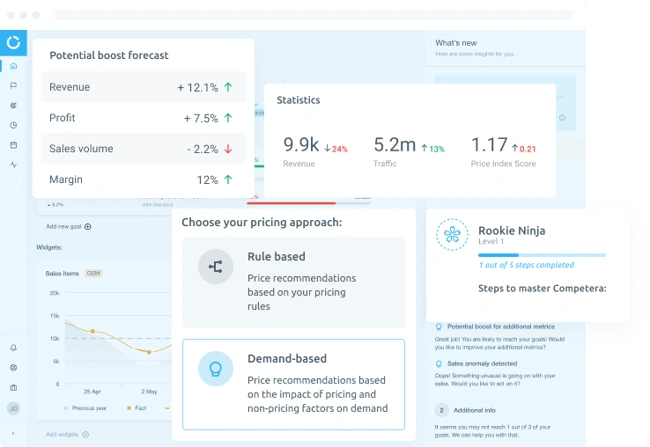Click the Competera logo in sidebar
Image resolution: width=650 pixels, height=447 pixels.
[x=13, y=42]
